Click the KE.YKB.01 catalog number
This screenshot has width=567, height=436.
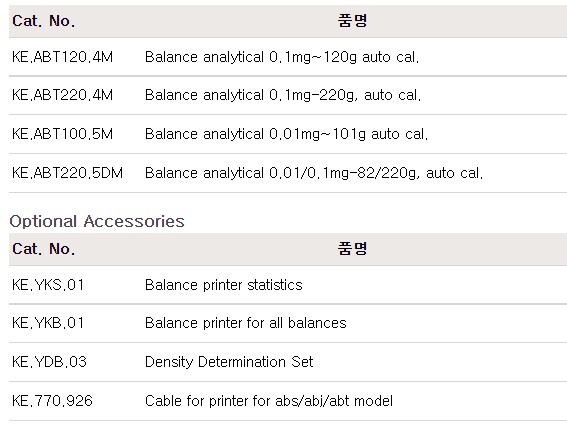point(48,323)
